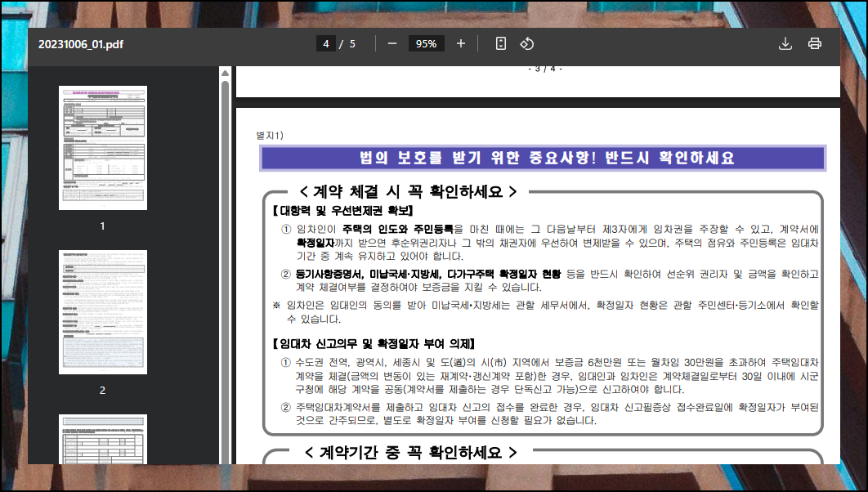The width and height of the screenshot is (868, 492).
Task: Click the sidebar vertical scrollbar thumb
Action: pyautogui.click(x=226, y=271)
